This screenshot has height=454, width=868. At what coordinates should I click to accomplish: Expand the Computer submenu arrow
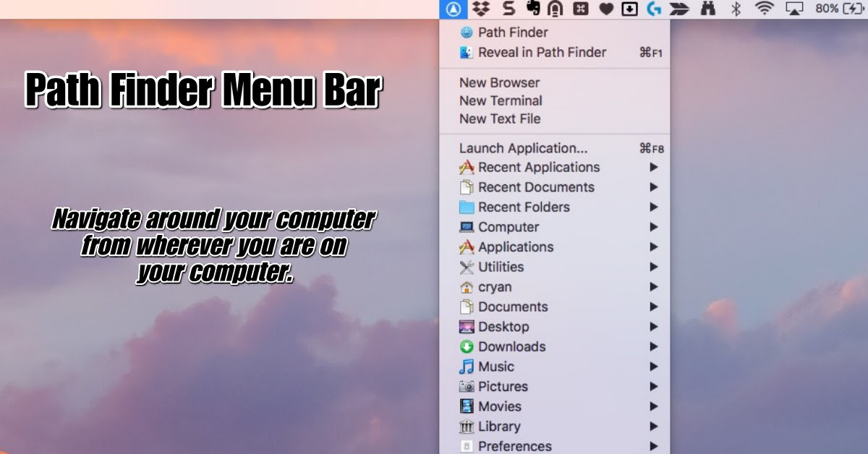[654, 227]
